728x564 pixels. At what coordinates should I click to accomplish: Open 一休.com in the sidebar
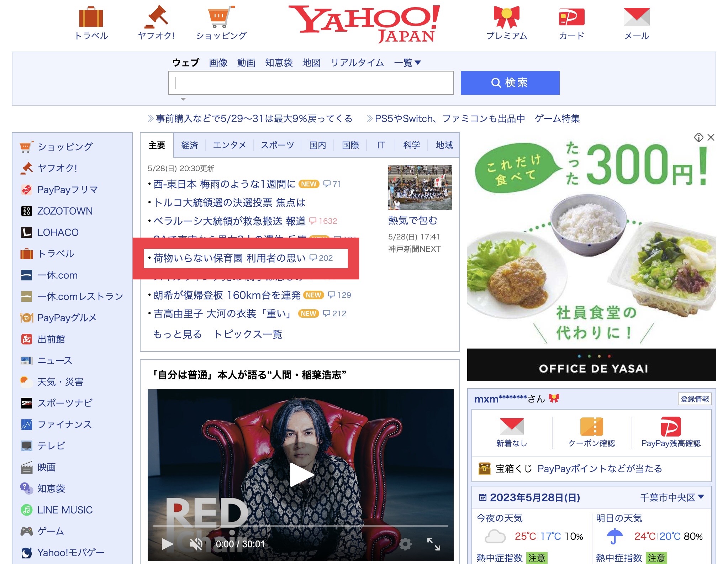point(57,275)
